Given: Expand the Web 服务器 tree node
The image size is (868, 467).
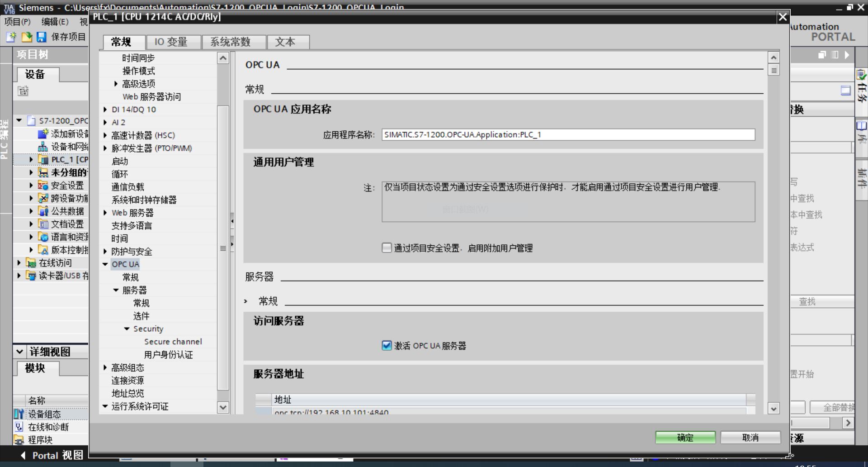Looking at the screenshot, I should 105,212.
